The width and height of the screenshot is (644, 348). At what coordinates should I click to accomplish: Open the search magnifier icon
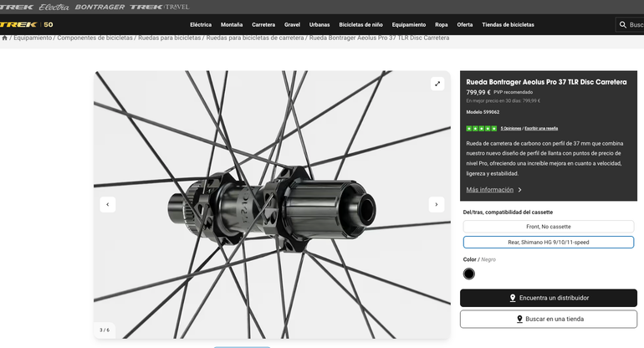coord(622,24)
